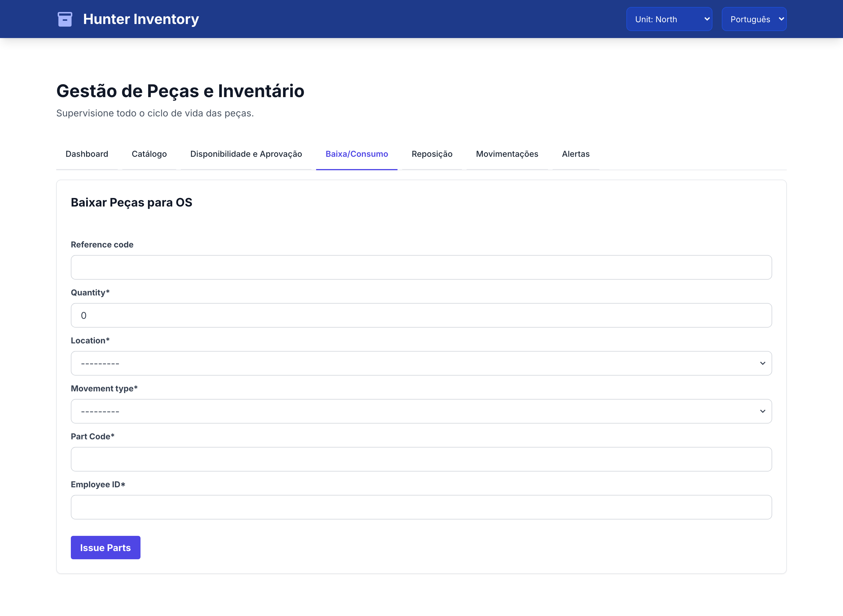Image resolution: width=843 pixels, height=616 pixels.
Task: Click the Employee ID input field
Action: click(x=421, y=507)
